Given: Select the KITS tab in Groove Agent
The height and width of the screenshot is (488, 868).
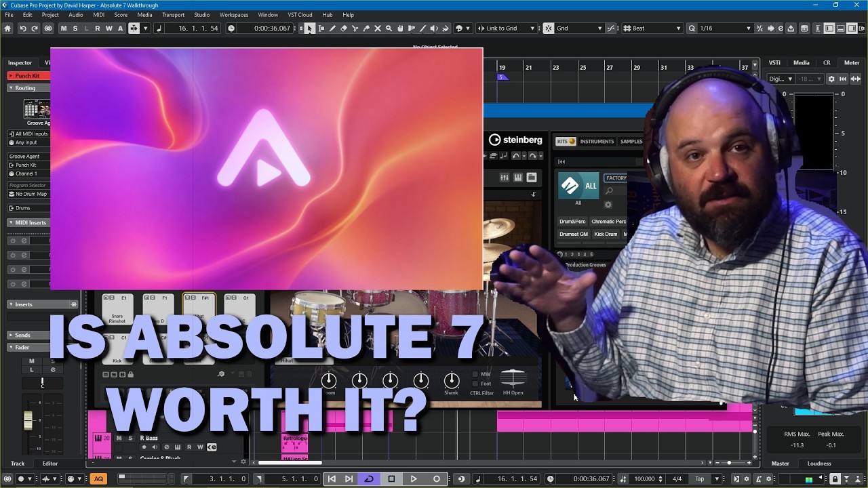Looking at the screenshot, I should coord(566,141).
